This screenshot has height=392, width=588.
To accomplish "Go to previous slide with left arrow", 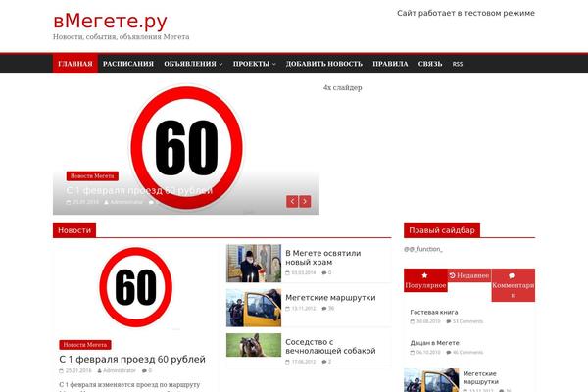I will click(292, 202).
